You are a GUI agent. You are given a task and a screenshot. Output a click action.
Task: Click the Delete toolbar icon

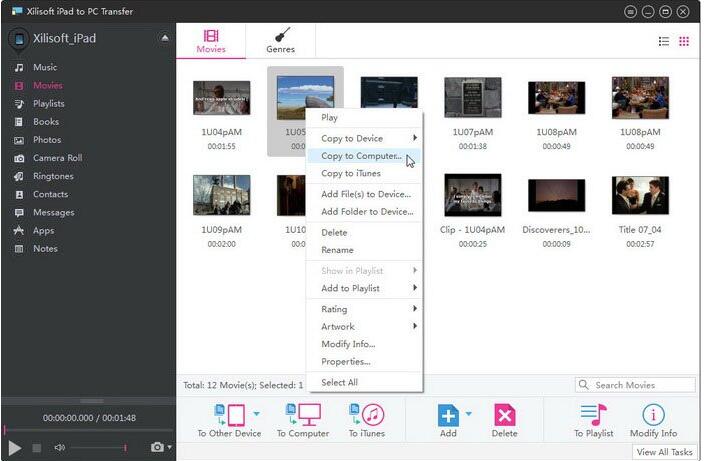(505, 415)
